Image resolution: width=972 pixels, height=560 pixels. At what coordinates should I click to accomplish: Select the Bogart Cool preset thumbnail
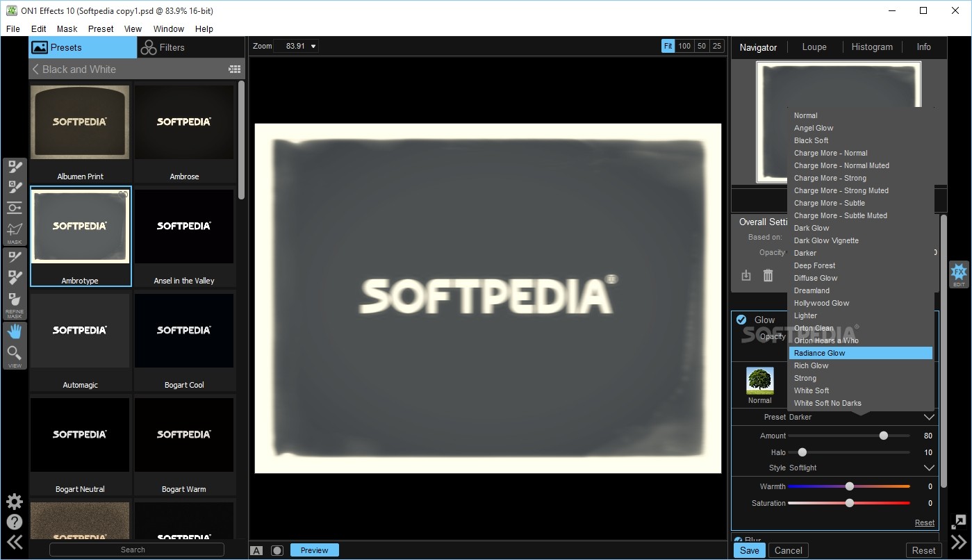click(x=184, y=330)
